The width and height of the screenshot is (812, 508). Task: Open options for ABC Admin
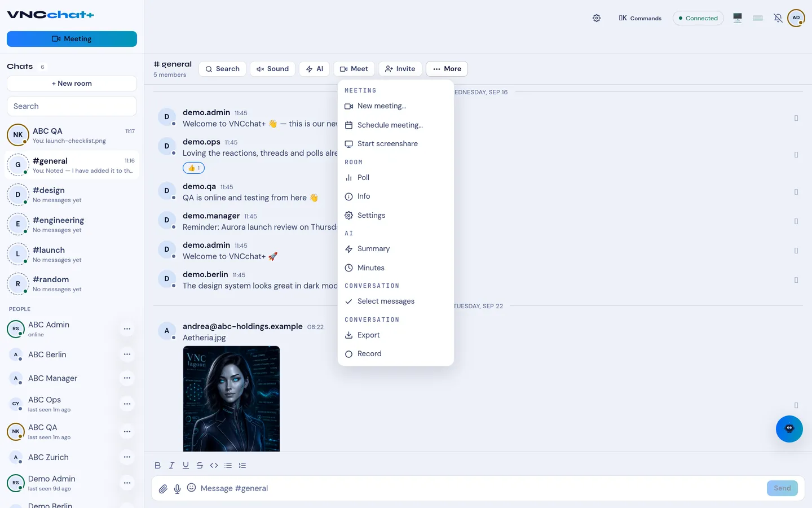127,329
